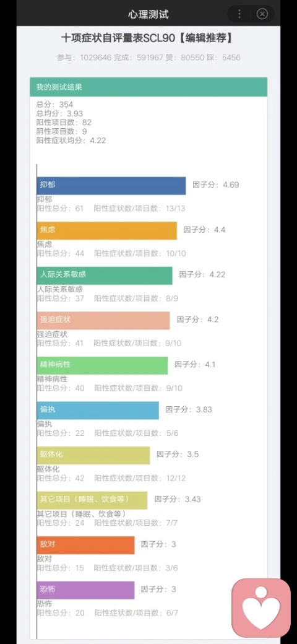Select the purple 恐怖 bar
297x644 pixels.
tap(86, 590)
